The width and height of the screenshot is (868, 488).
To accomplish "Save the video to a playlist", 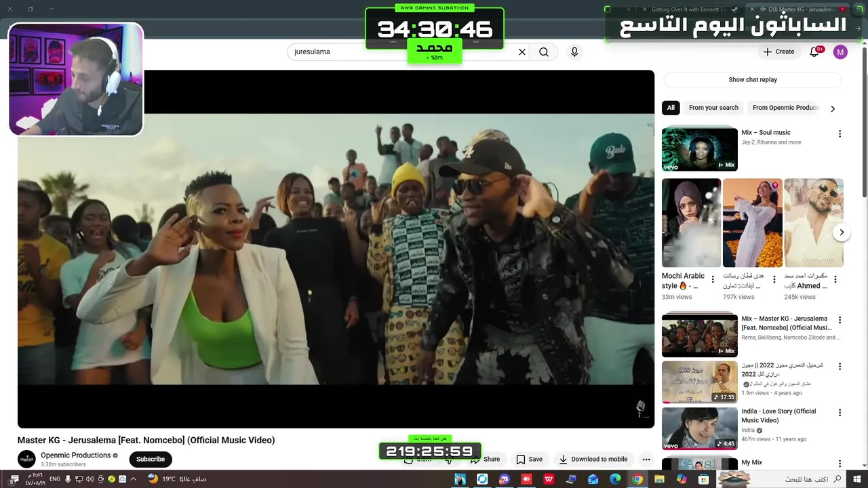I will [x=529, y=459].
